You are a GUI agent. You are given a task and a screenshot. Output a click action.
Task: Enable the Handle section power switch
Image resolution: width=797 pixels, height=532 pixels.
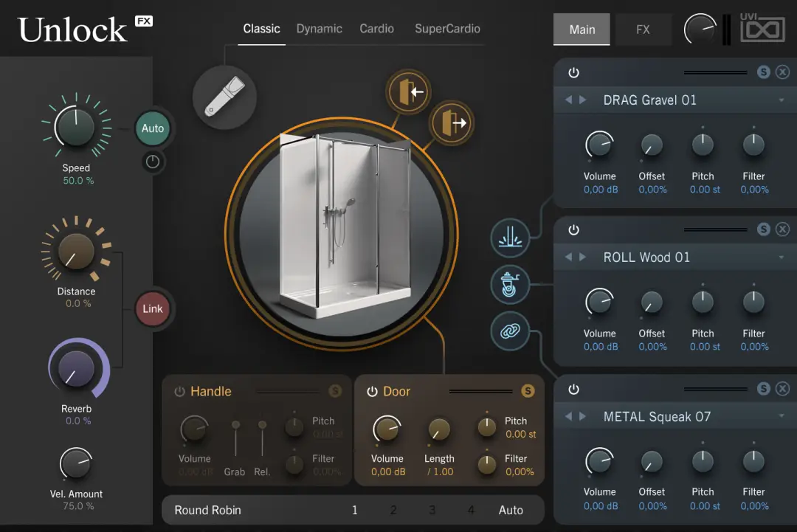179,392
